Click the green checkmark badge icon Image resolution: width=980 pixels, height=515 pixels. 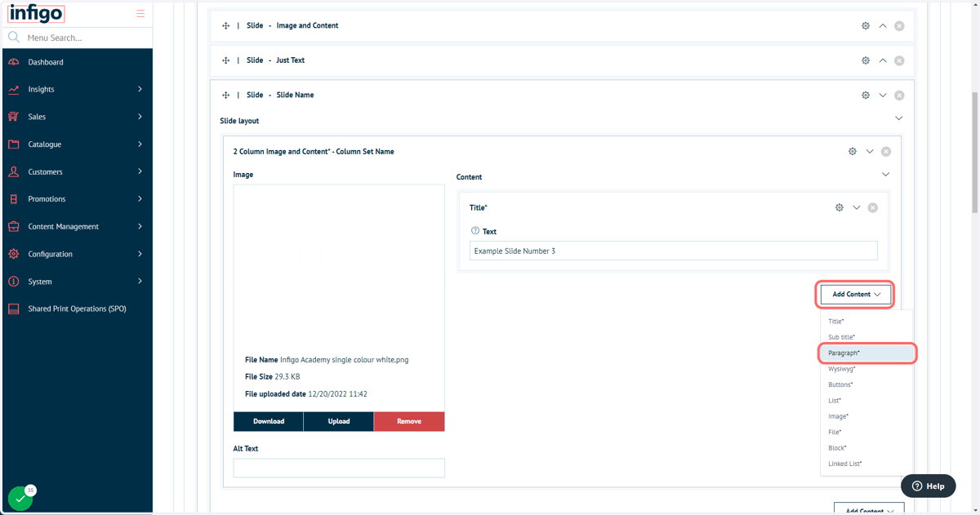20,499
